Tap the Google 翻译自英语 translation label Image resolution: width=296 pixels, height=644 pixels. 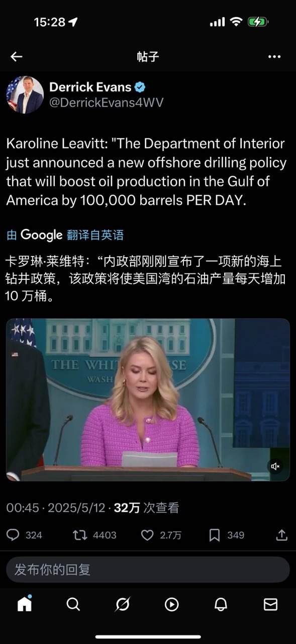coord(65,234)
